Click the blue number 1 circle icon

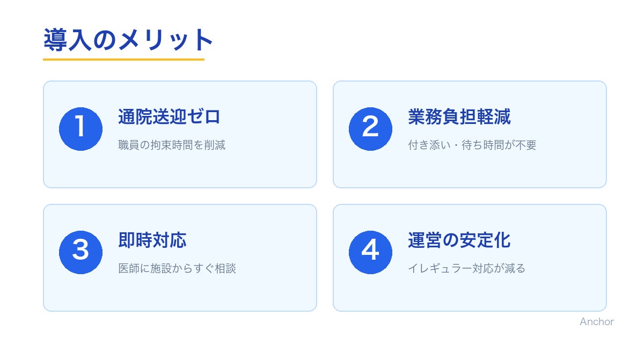click(x=80, y=129)
